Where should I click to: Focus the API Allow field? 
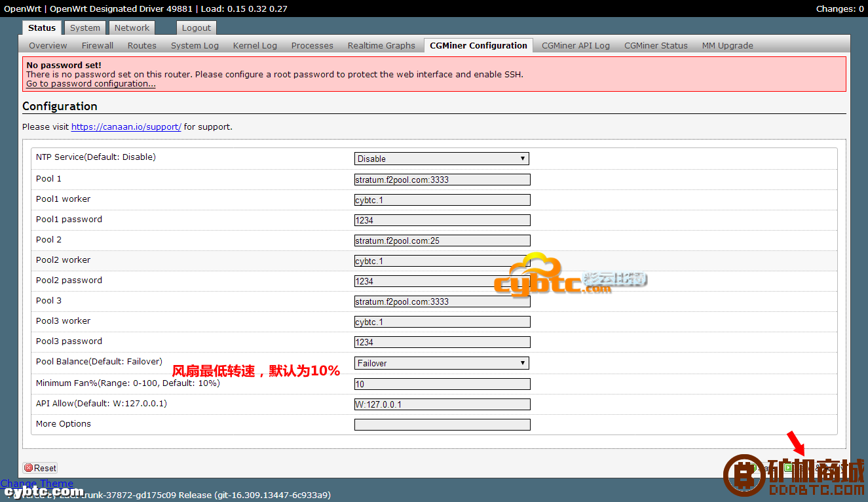click(x=442, y=404)
